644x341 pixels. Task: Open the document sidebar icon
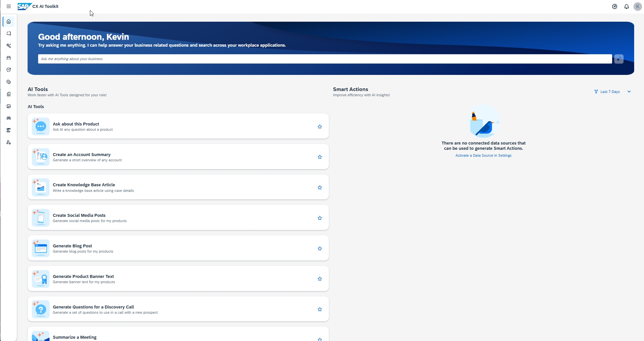pos(9,94)
